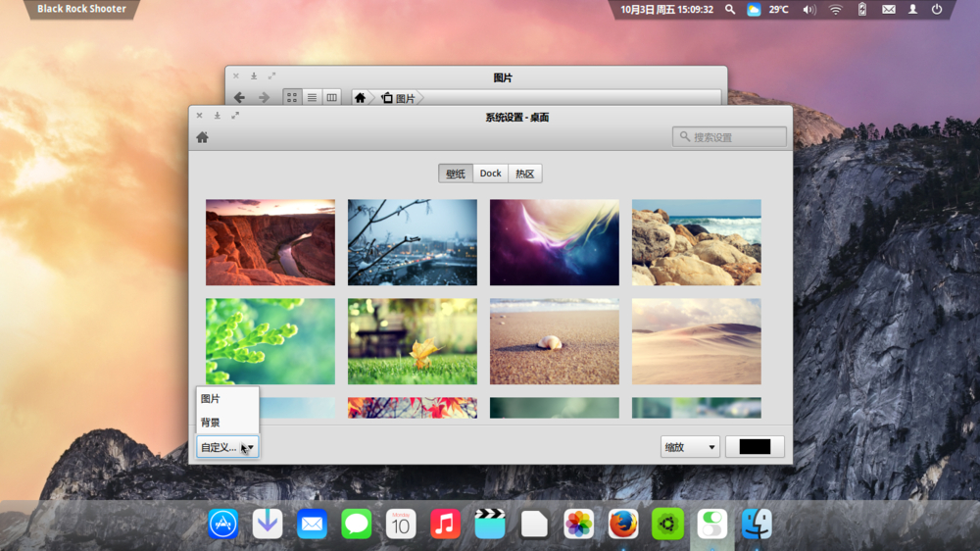Switch file manager to column view
The image size is (980, 551).
331,98
